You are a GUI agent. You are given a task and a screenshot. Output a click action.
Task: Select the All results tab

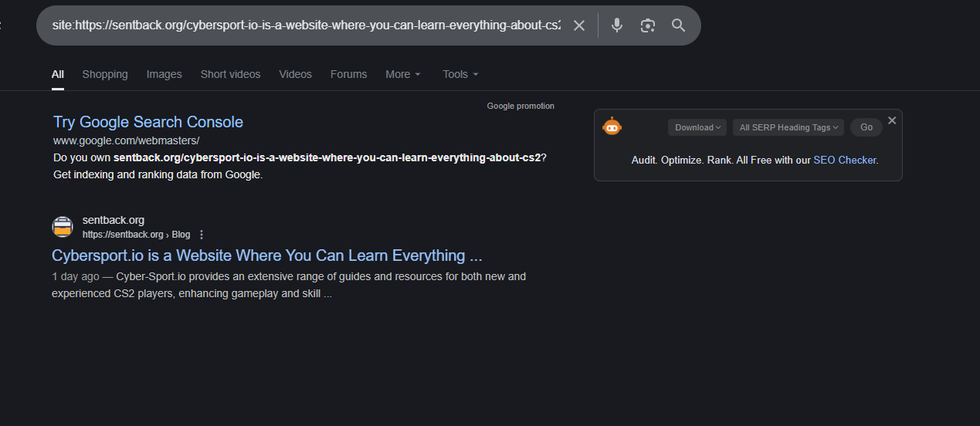click(x=58, y=74)
